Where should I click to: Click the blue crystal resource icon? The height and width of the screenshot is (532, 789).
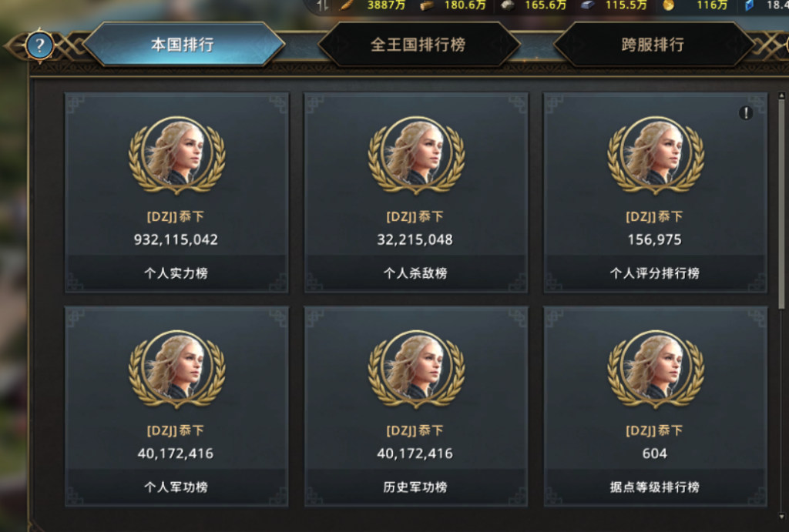click(x=749, y=5)
